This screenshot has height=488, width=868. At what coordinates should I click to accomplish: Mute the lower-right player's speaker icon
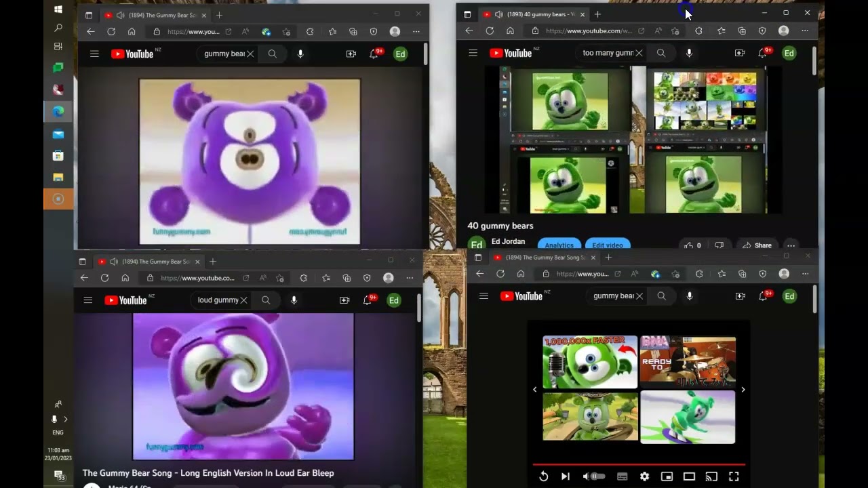(x=586, y=476)
